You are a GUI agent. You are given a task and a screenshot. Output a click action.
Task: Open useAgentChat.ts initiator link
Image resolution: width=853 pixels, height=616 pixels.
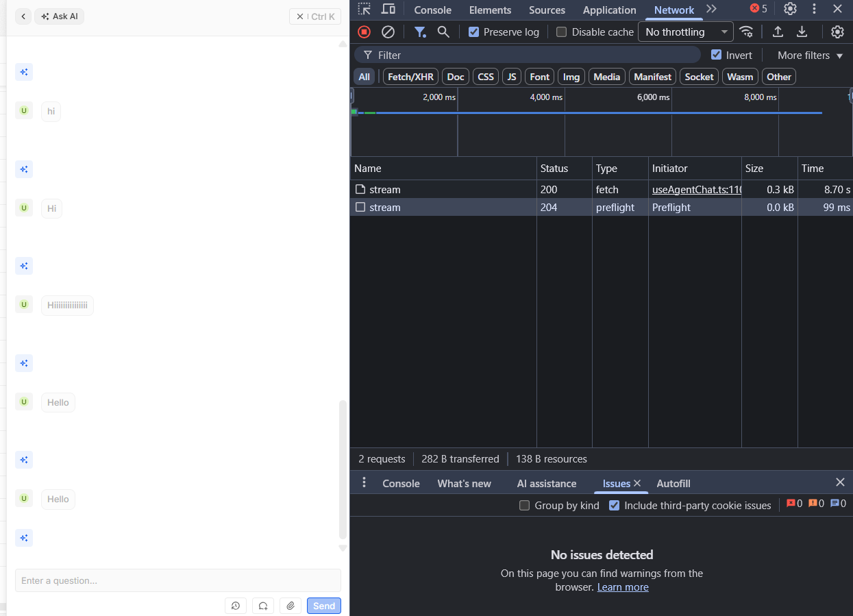tap(697, 189)
